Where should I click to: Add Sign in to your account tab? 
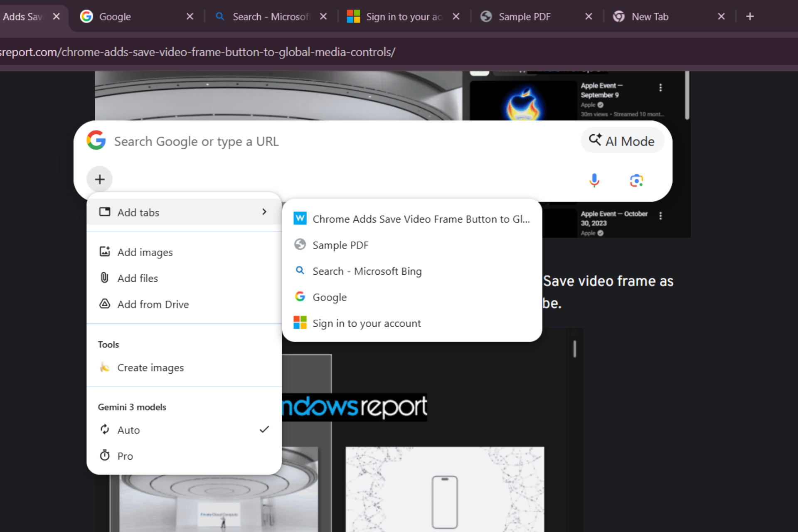tap(412, 323)
